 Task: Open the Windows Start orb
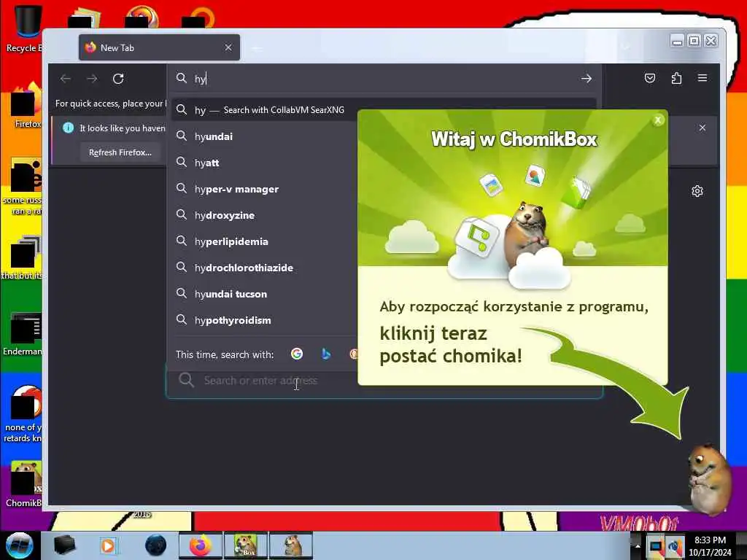click(19, 545)
